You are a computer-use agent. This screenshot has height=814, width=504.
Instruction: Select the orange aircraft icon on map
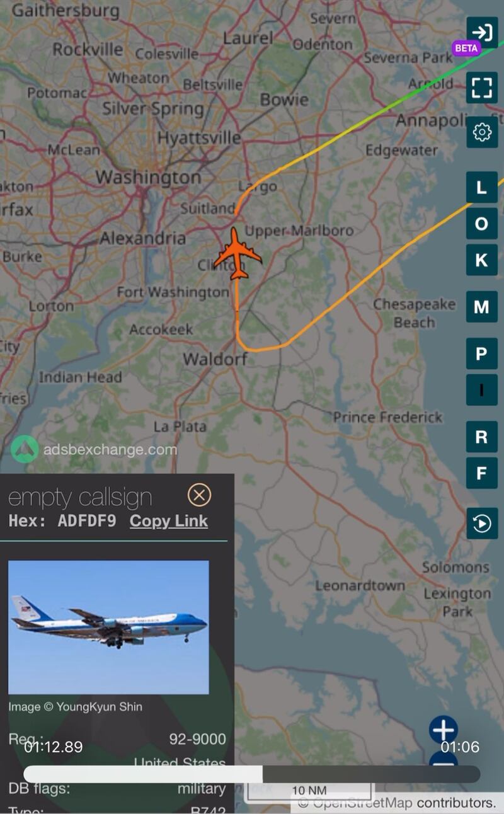point(238,254)
